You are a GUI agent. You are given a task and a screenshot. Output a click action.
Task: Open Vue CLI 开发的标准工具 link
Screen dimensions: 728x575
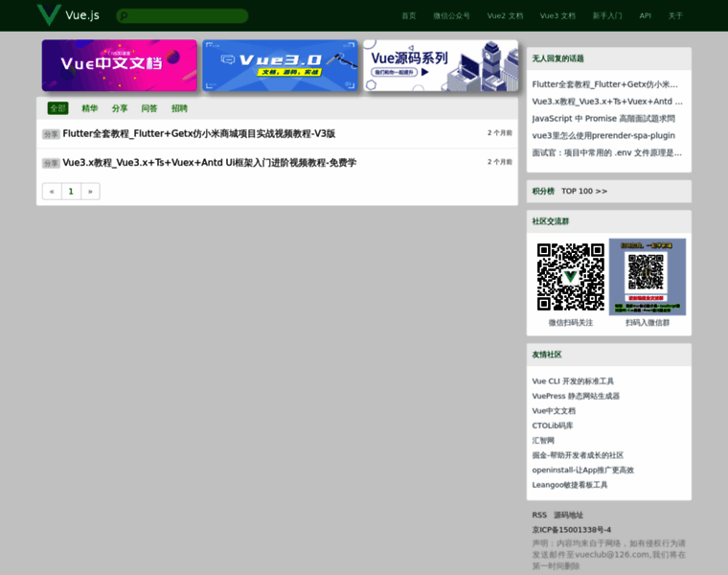tap(573, 380)
